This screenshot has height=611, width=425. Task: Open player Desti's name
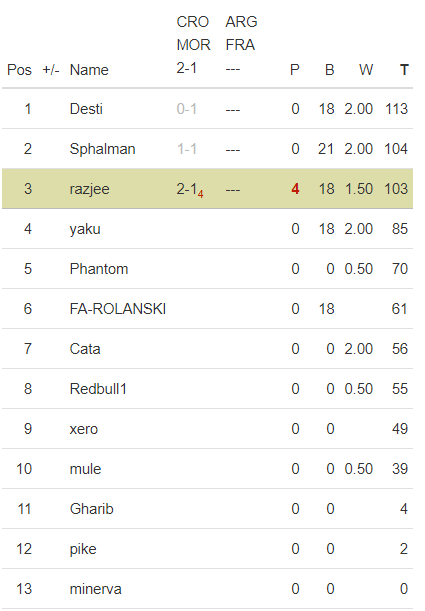pyautogui.click(x=86, y=109)
